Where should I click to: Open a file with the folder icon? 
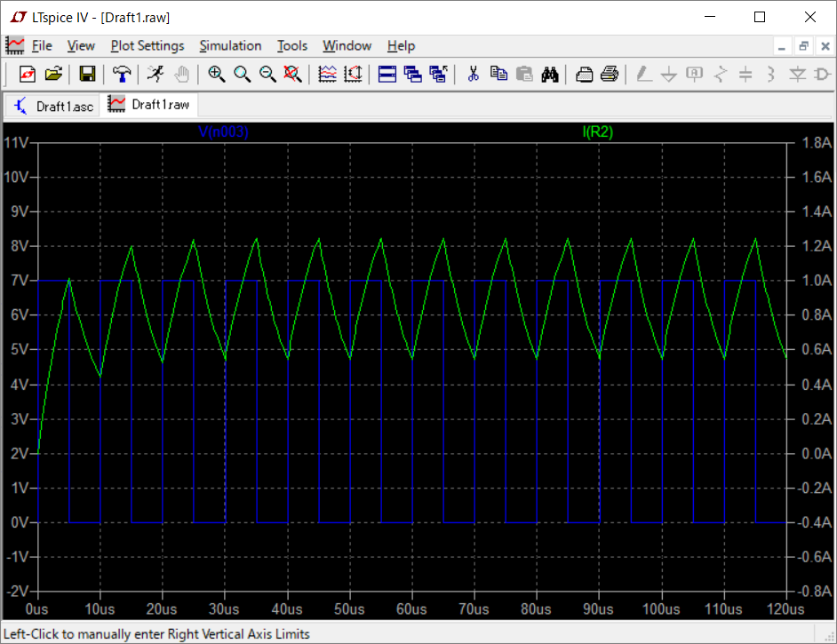(x=53, y=74)
